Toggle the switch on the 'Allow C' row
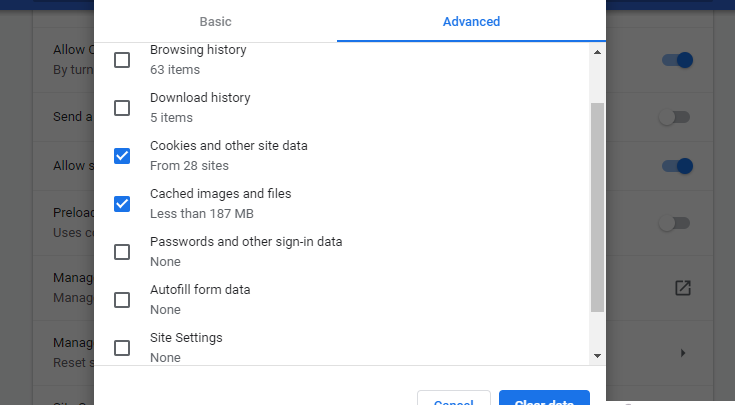 (x=677, y=60)
